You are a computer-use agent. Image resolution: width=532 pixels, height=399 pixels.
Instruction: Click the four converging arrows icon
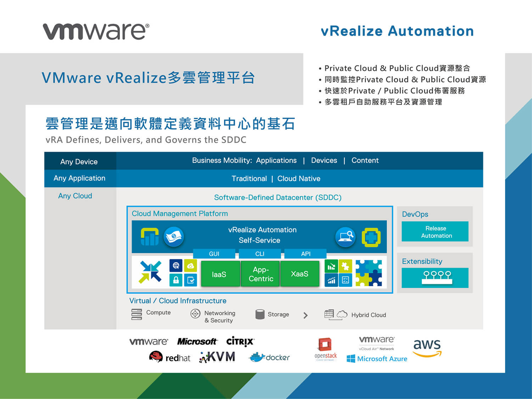click(150, 272)
